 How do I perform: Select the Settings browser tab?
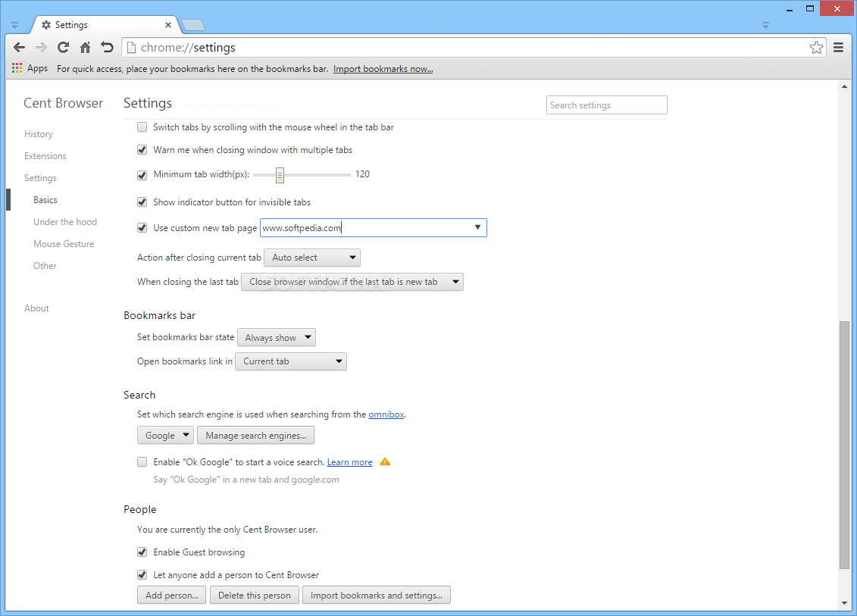click(107, 24)
